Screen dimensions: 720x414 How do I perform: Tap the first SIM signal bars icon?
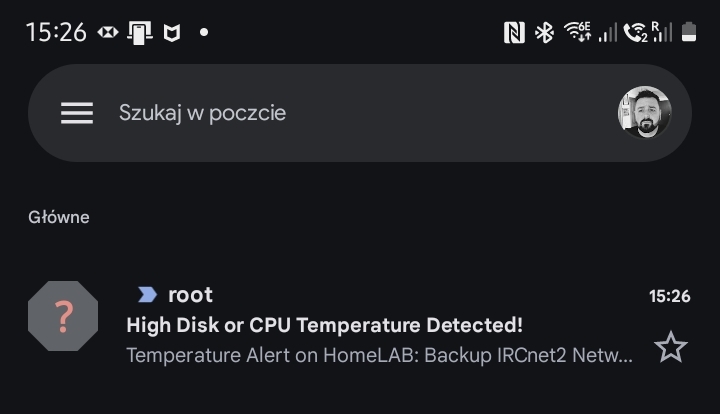coord(608,33)
